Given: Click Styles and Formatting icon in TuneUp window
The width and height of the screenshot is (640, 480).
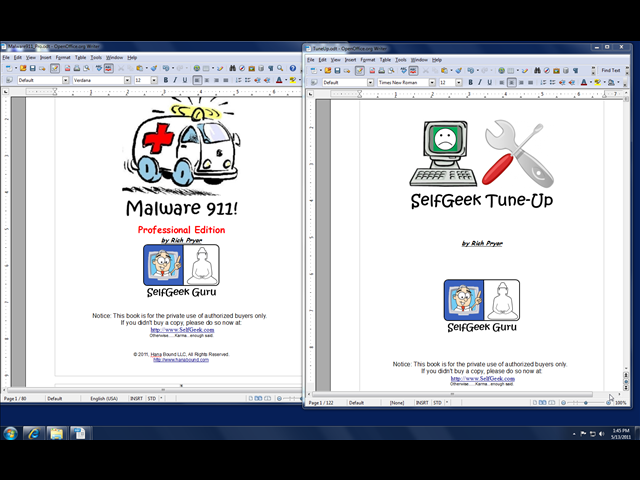Looking at the screenshot, I should pos(314,82).
